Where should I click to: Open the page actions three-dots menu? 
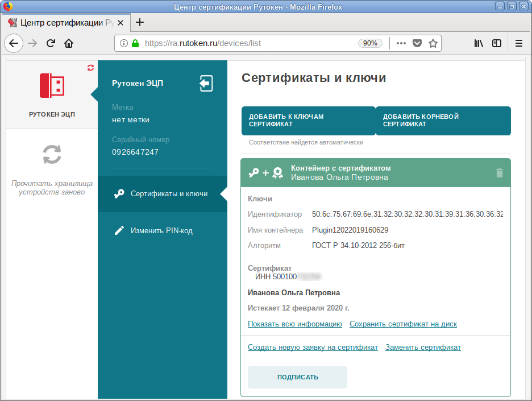point(401,43)
